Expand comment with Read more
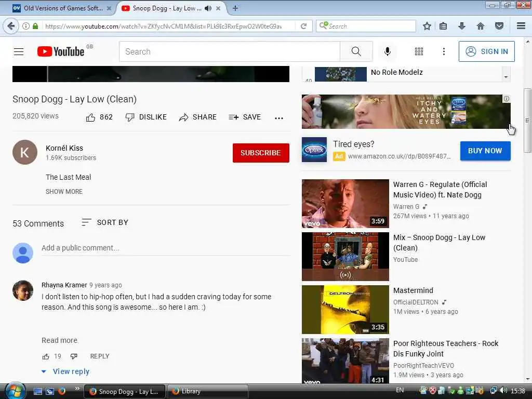This screenshot has height=399, width=532. [59, 340]
